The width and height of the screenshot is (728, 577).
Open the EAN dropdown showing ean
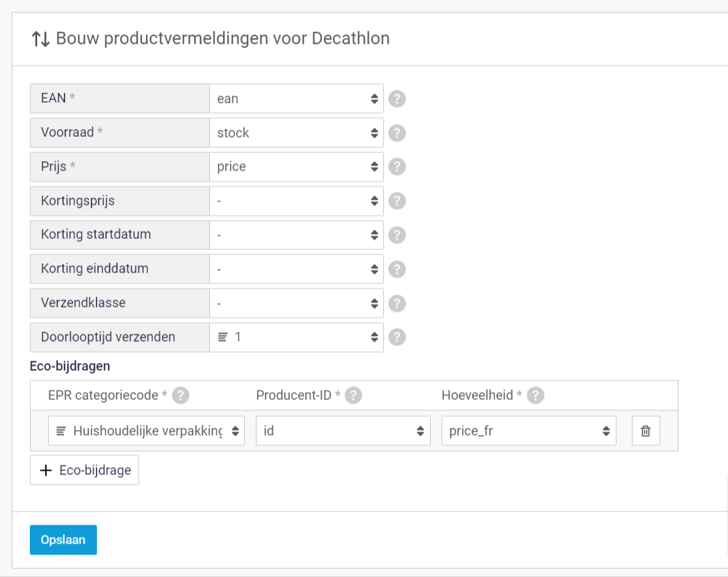(x=296, y=99)
